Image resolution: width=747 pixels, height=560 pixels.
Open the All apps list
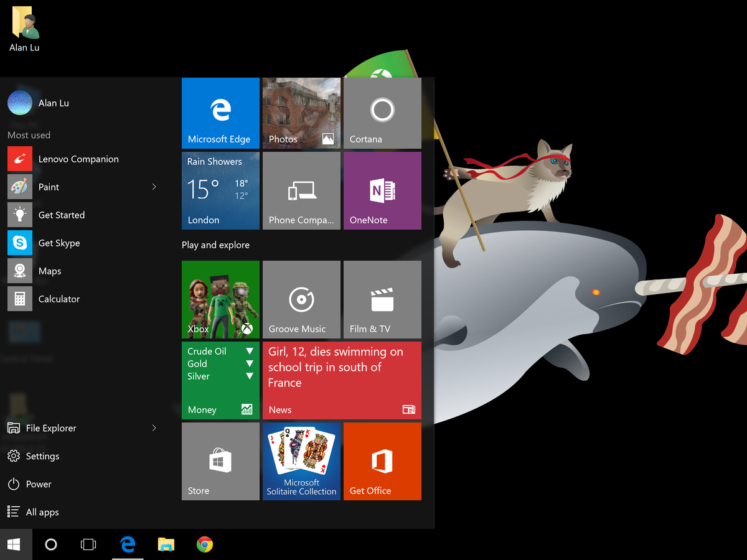click(40, 511)
